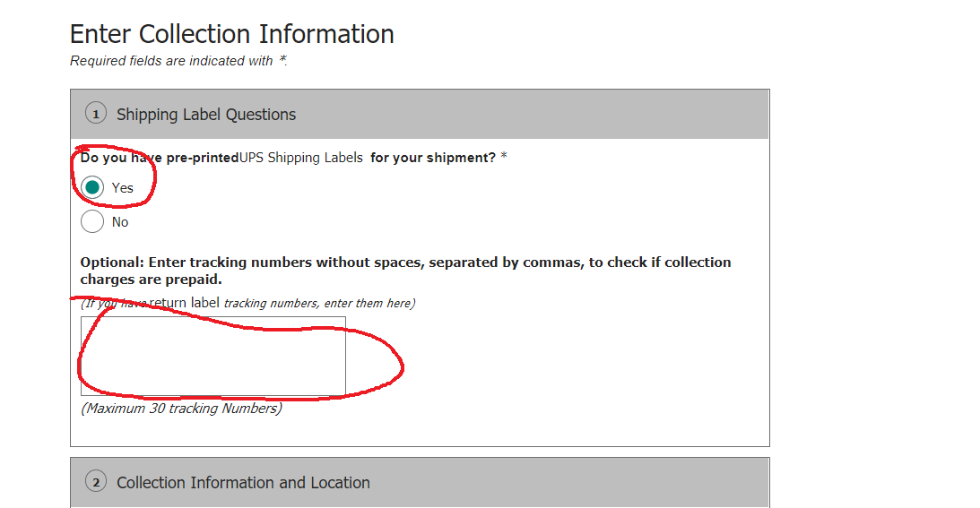
Task: Click the step 2 circle icon
Action: [95, 482]
